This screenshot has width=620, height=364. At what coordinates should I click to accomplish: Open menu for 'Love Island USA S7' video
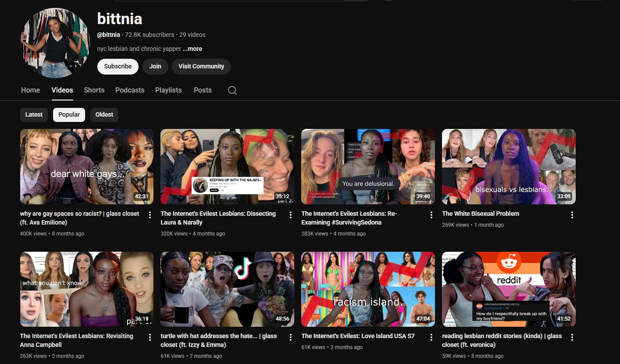click(x=431, y=337)
